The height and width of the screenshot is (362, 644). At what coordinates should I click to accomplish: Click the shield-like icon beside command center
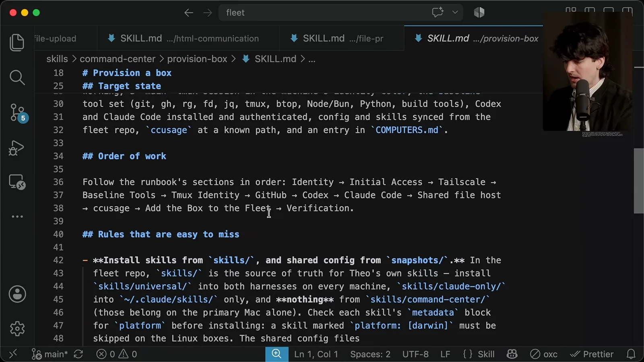(479, 12)
